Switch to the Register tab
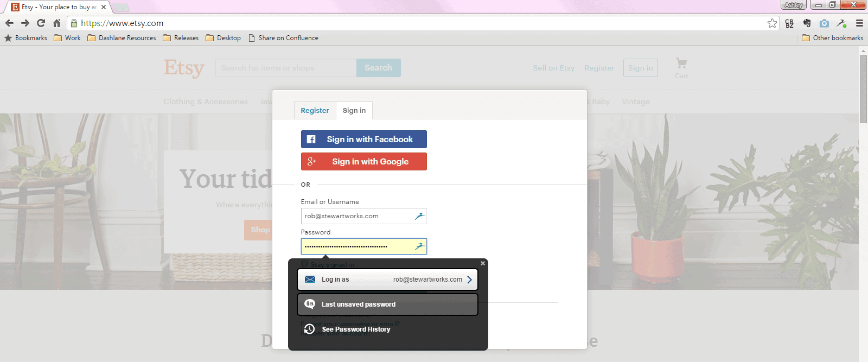868x362 pixels. point(315,110)
